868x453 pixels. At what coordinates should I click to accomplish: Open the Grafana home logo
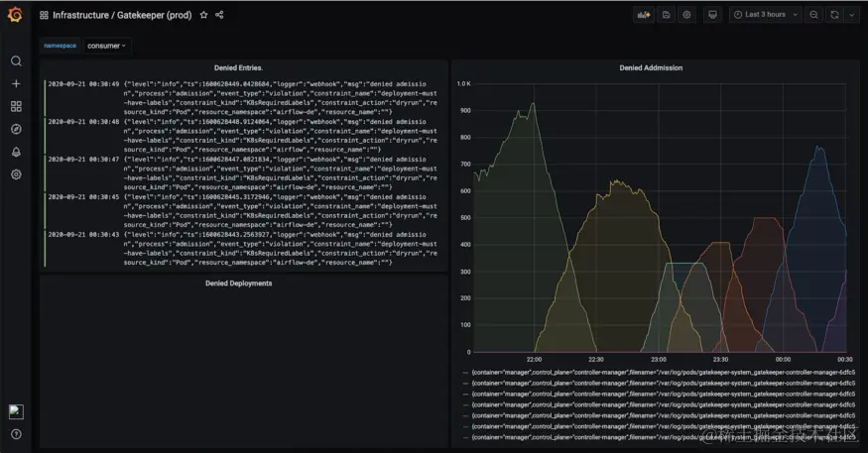pos(16,15)
